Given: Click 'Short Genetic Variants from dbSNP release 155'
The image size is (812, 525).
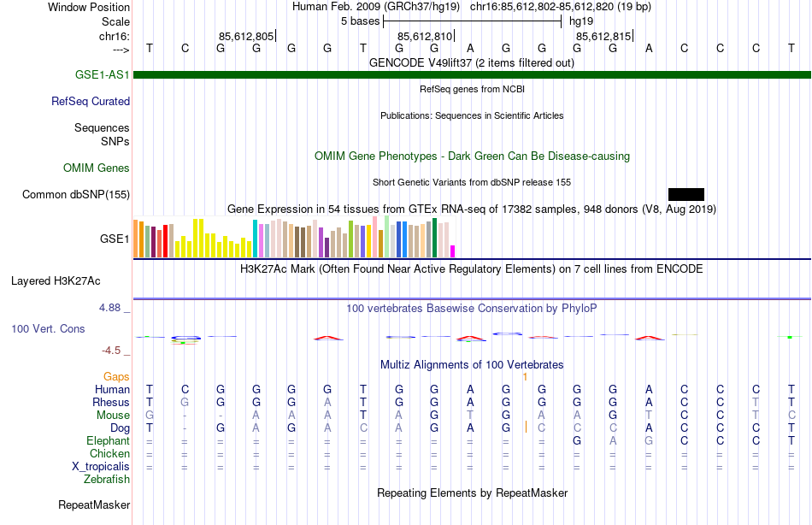Looking at the screenshot, I should click(472, 182).
